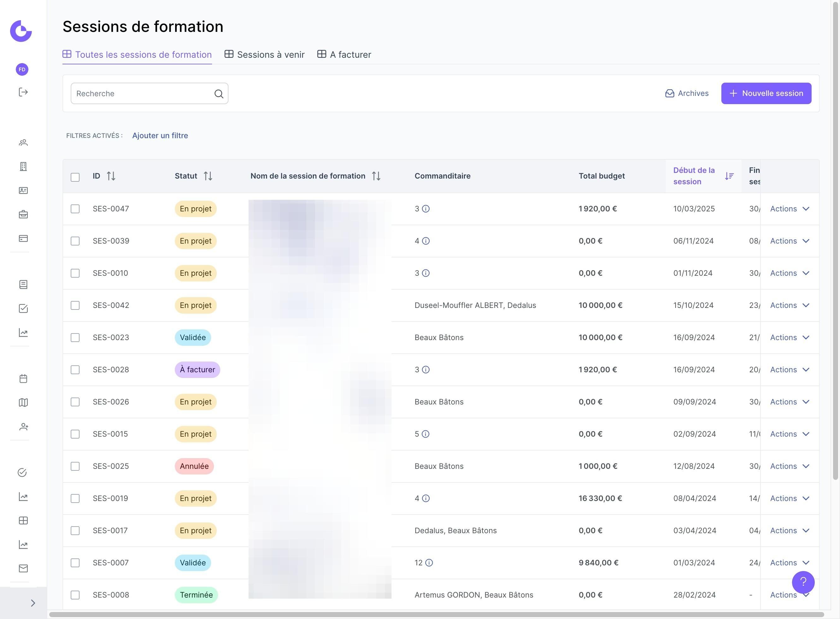
Task: Toggle the select-all checkbox in the table header
Action: coord(75,177)
